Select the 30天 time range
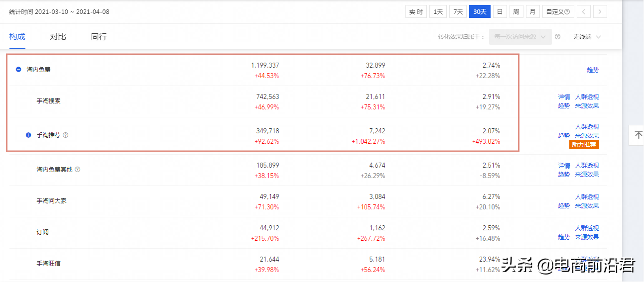644x282 pixels. tap(480, 11)
